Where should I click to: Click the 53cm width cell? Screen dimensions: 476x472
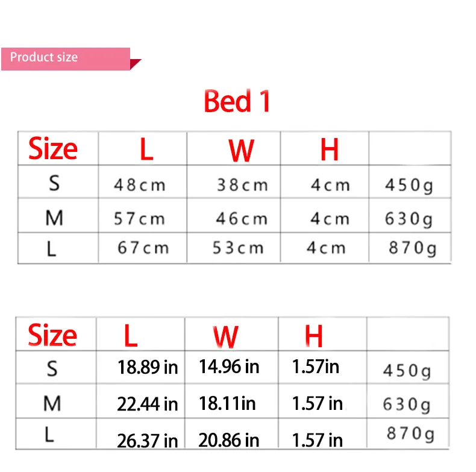click(x=239, y=248)
